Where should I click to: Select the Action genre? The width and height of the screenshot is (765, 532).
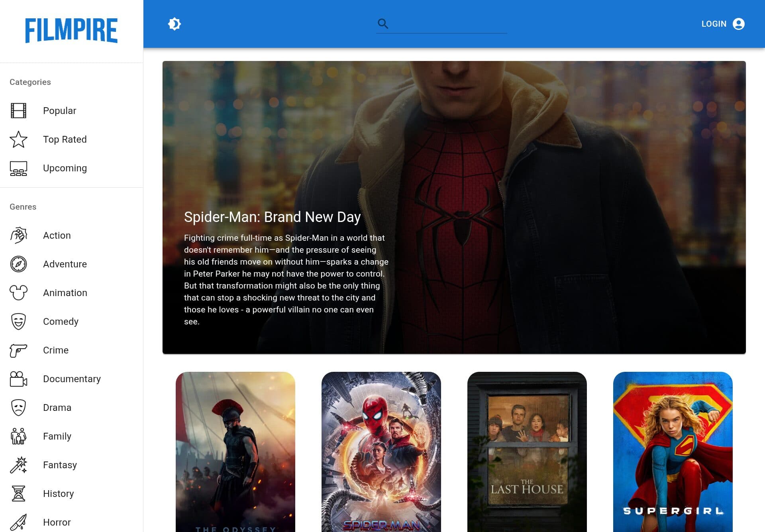72,235
